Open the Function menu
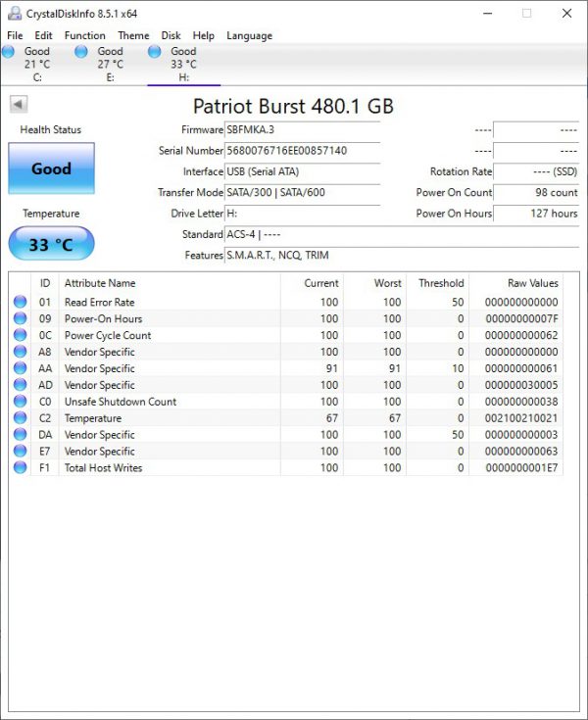 point(84,35)
